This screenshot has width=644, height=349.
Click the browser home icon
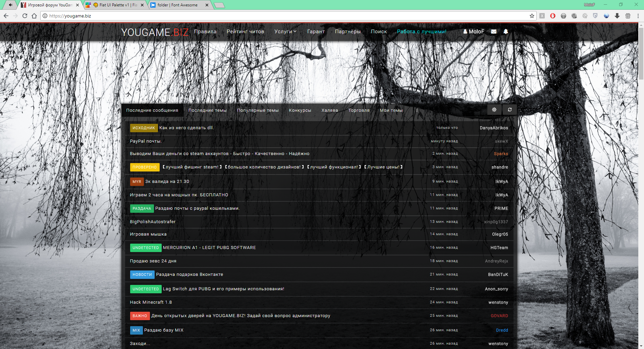pyautogui.click(x=34, y=16)
